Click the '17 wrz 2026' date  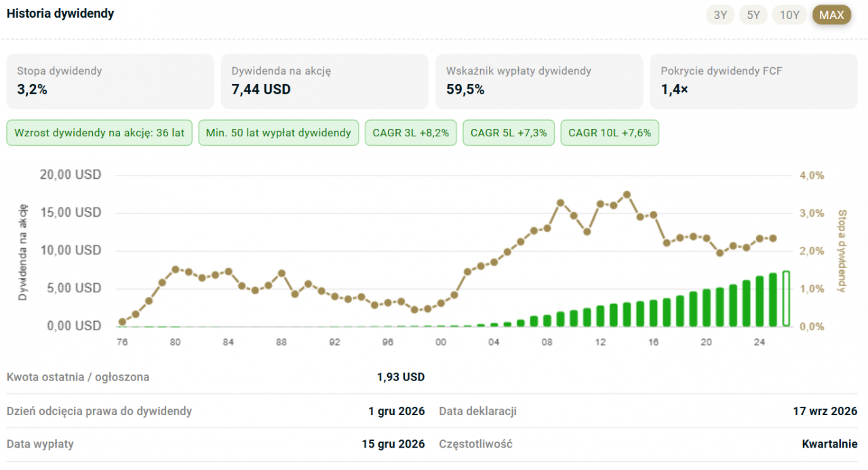[x=825, y=411]
